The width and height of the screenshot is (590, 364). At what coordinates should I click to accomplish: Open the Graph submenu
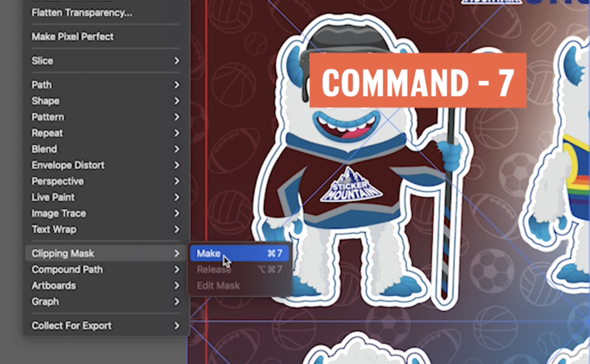click(x=106, y=302)
